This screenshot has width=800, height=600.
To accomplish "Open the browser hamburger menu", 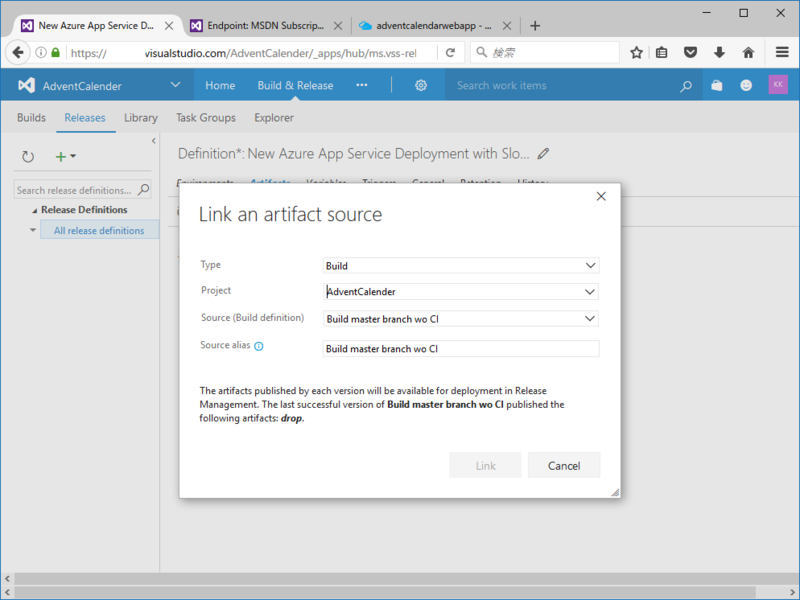I will tap(782, 52).
